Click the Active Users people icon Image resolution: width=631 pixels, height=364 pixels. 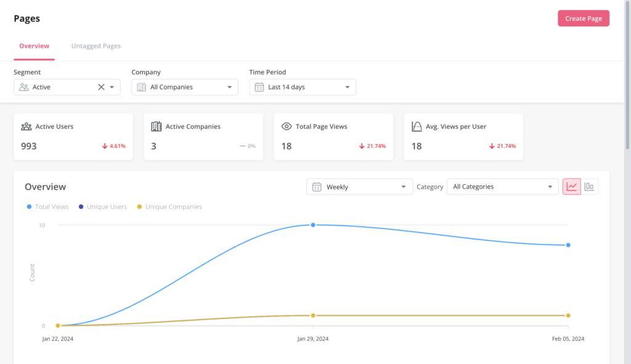[x=25, y=126]
